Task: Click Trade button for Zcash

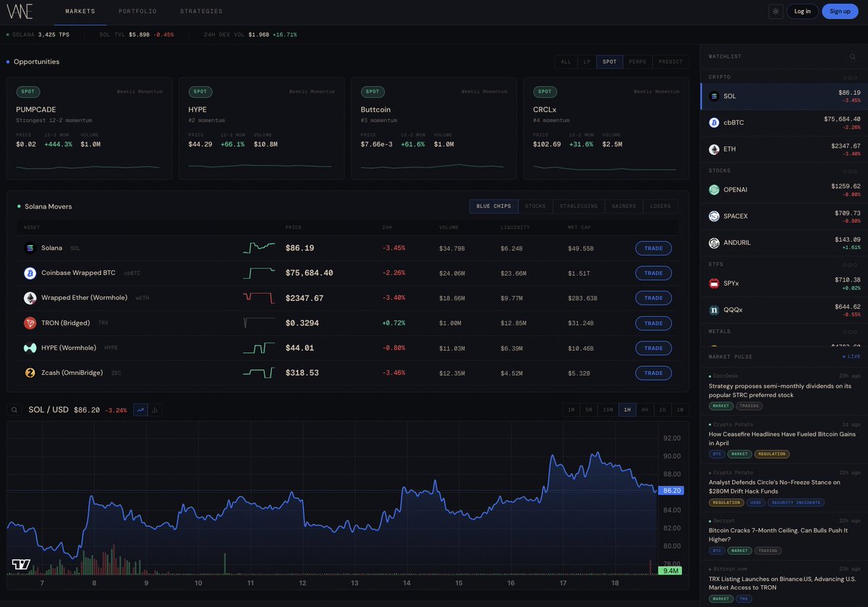Action: coord(653,373)
